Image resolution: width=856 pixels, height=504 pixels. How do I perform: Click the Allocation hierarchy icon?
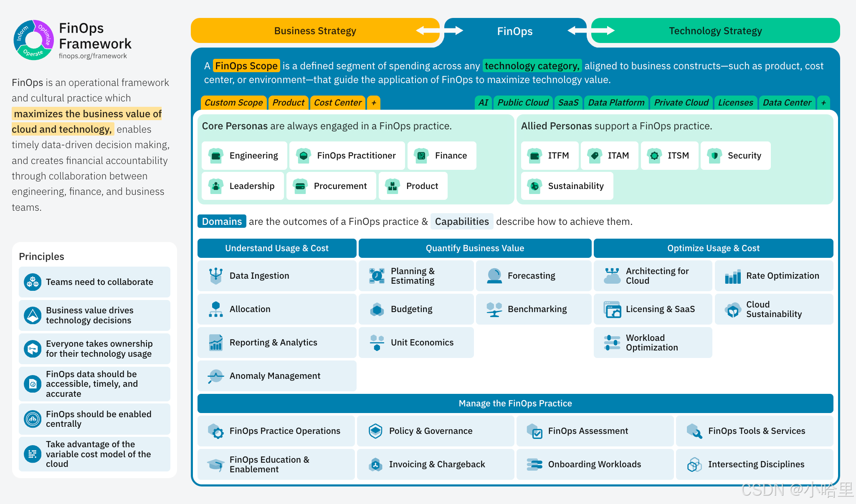point(215,309)
